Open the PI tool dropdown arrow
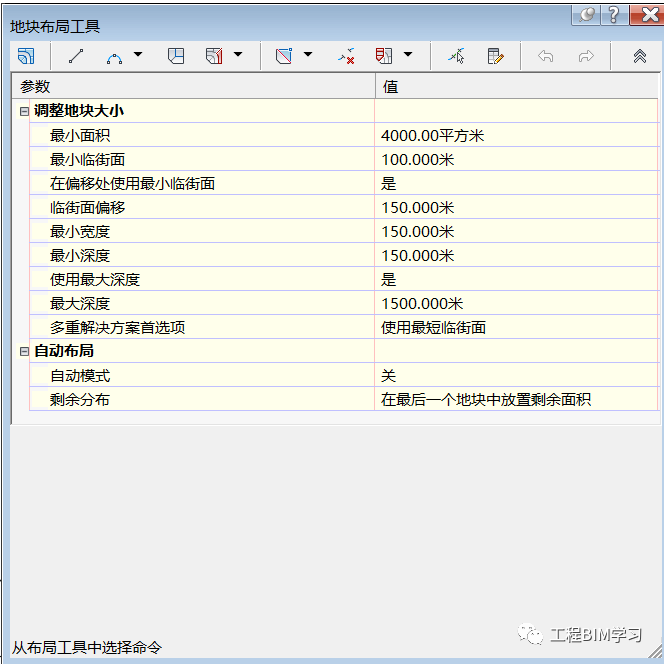 click(x=308, y=55)
